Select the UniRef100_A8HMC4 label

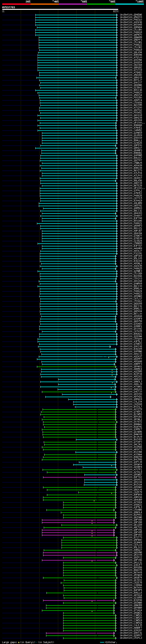[x=131, y=369]
